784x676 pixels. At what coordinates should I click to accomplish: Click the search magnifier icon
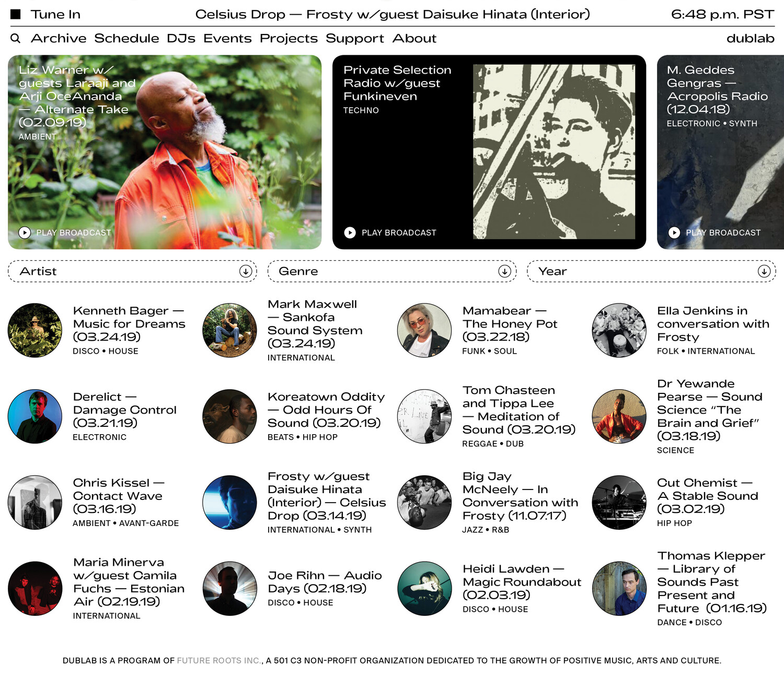16,39
